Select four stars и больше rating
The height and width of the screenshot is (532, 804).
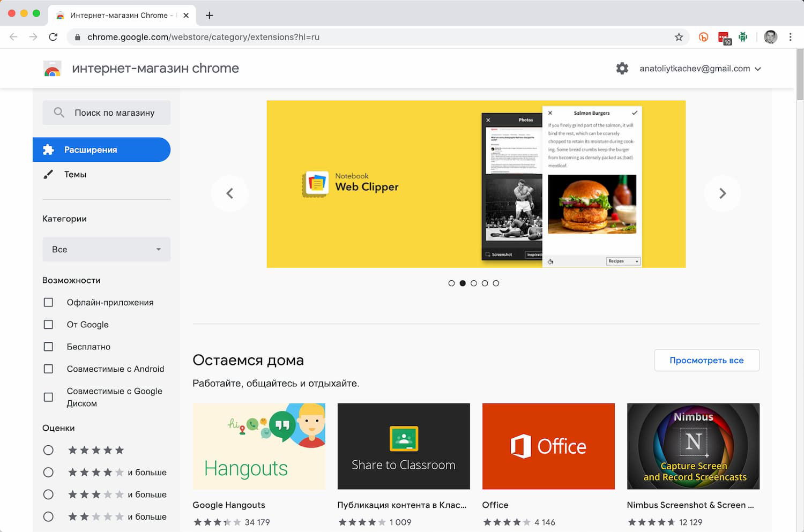tap(48, 473)
